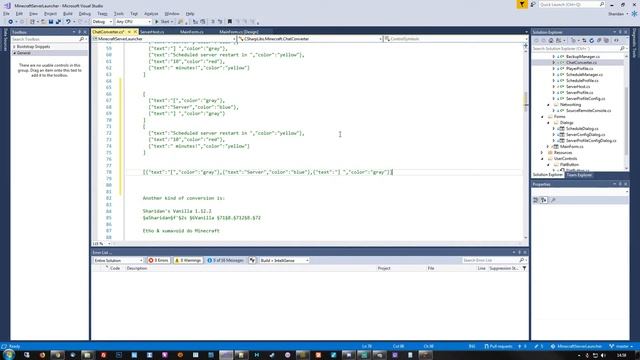Expand BackupManager.cs node

554,57
